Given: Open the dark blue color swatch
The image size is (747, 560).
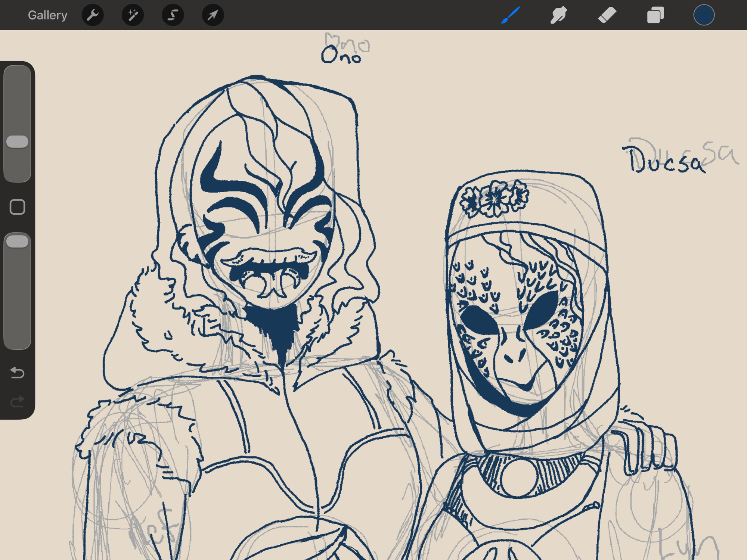Looking at the screenshot, I should (x=704, y=15).
